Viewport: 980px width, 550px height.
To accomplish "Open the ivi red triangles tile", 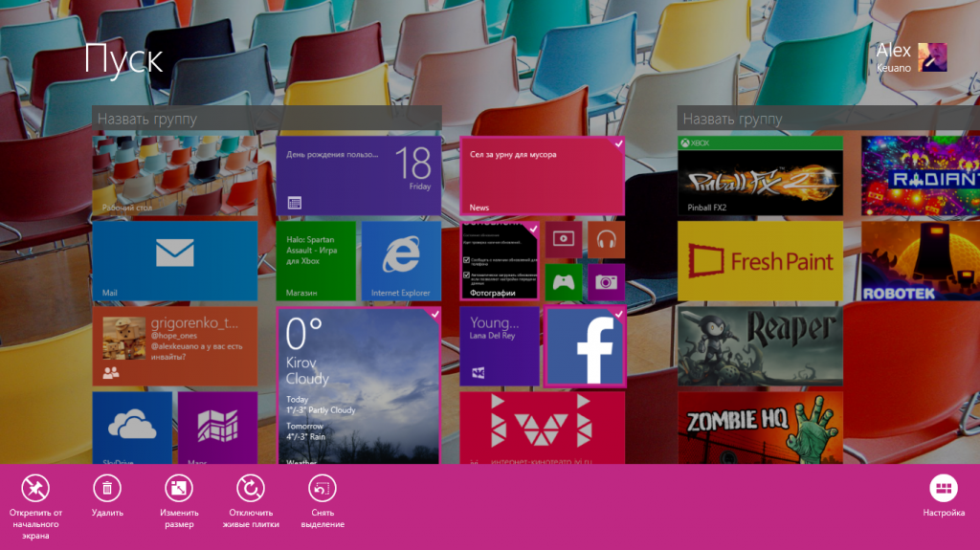I will pyautogui.click(x=542, y=429).
